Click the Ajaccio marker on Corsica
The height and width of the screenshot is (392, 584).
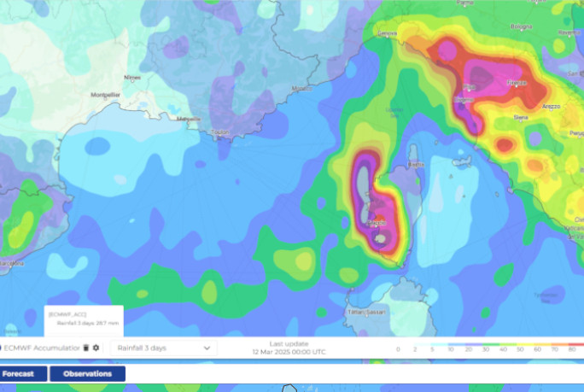click(x=376, y=222)
